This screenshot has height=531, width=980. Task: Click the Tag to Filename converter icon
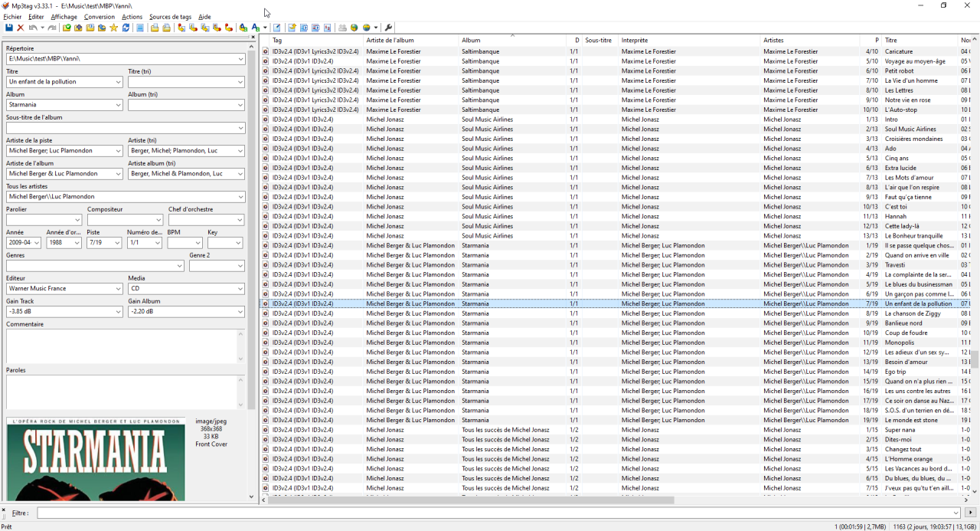(x=181, y=28)
